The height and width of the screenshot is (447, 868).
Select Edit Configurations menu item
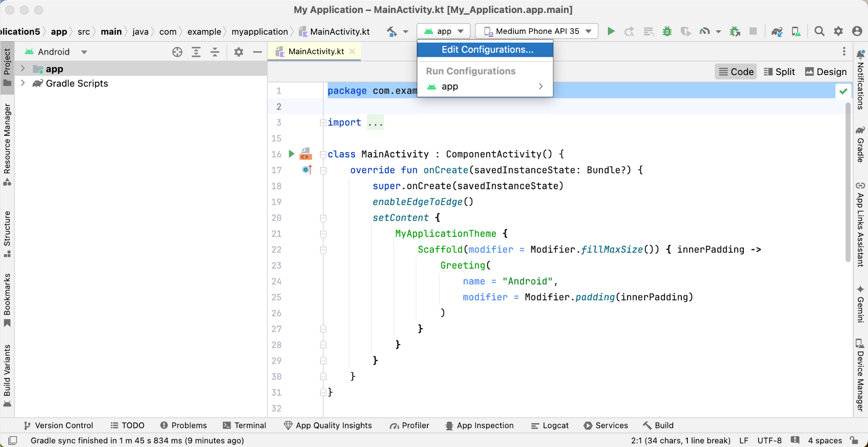[x=487, y=49]
